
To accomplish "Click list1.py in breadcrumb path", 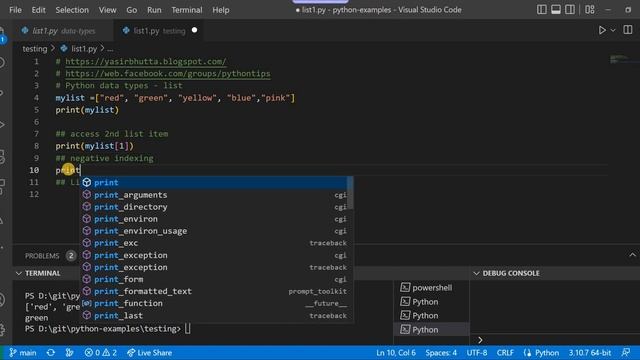I will [84, 49].
